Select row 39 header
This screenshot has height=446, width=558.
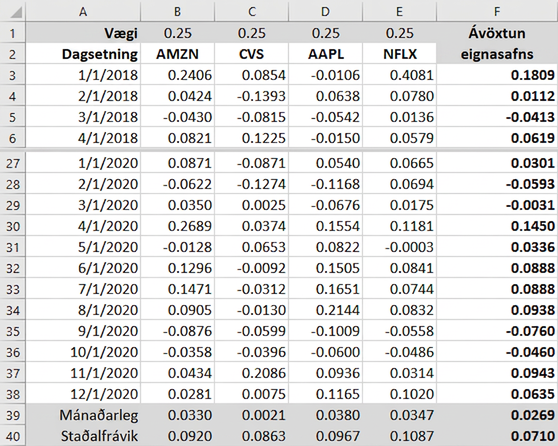point(13,415)
